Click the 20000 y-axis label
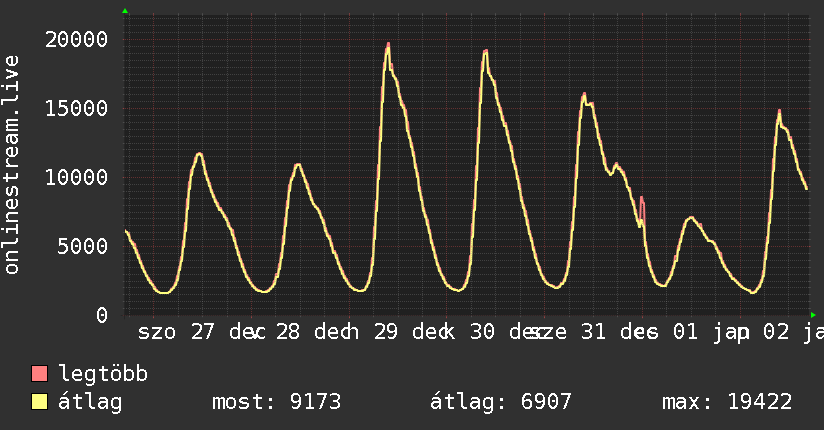 tap(76, 39)
